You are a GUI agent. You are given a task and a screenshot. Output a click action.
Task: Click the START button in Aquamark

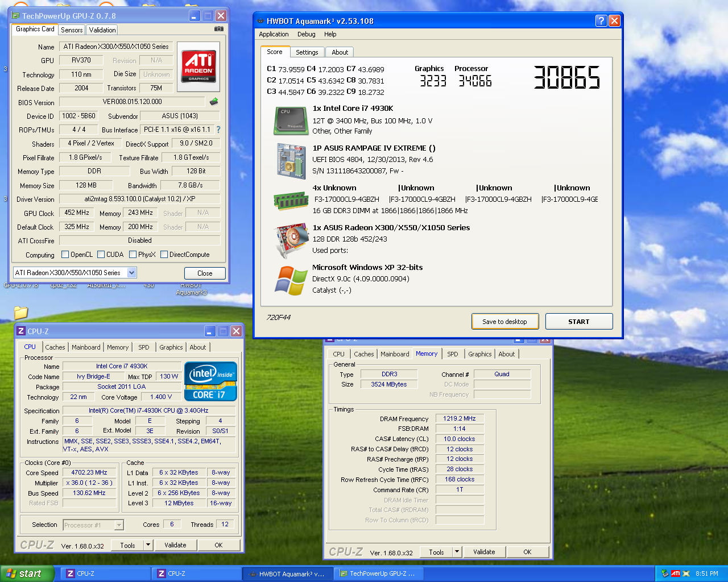point(579,322)
